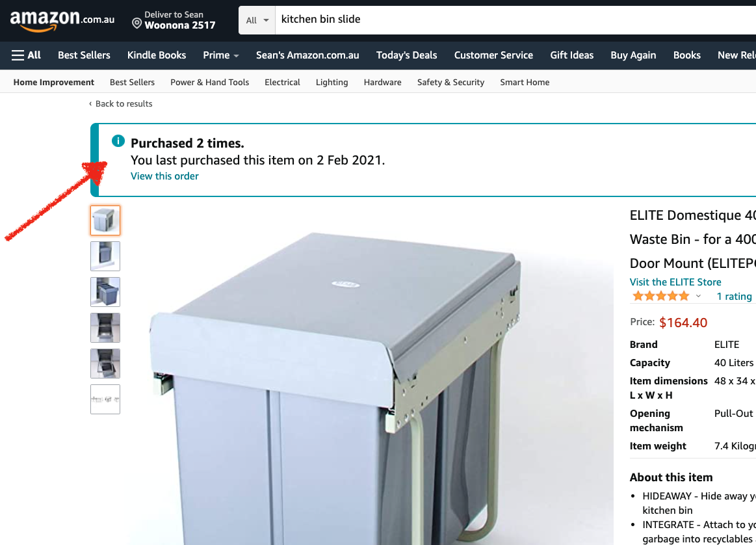Go to Power & Hand Tools category

click(x=210, y=82)
